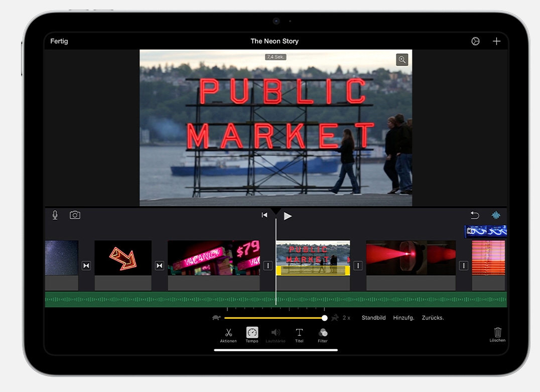Viewport: 540px width, 392px height.
Task: Open project settings gear icon
Action: [475, 41]
